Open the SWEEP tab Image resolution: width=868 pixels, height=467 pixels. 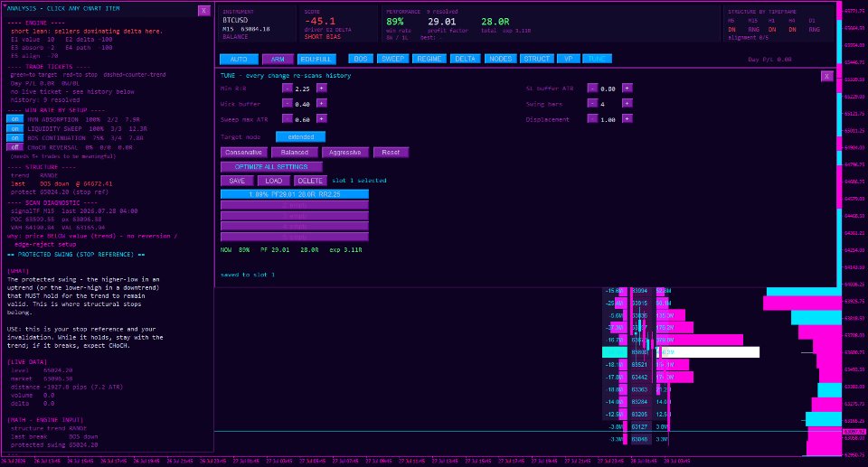tap(392, 59)
